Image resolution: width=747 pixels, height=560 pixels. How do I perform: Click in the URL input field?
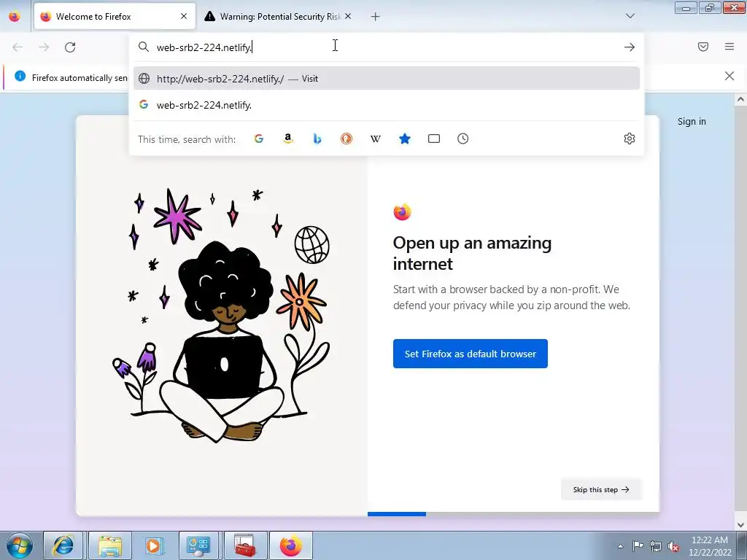pyautogui.click(x=386, y=47)
